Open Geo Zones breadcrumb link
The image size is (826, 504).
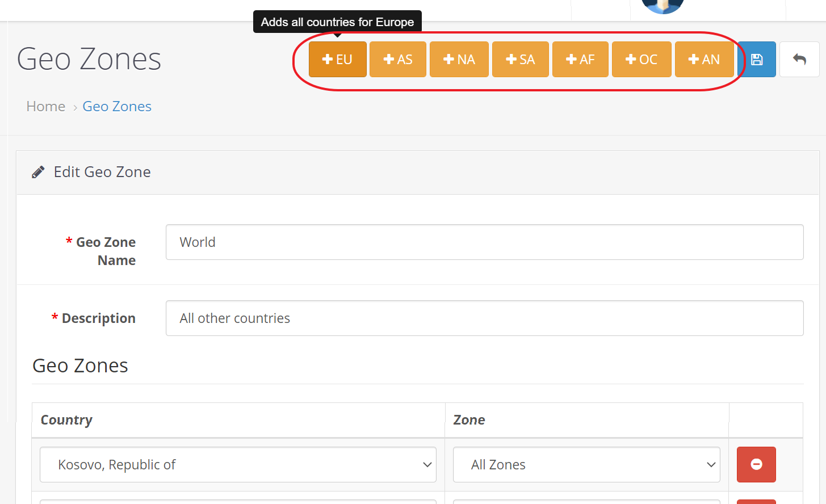pos(117,107)
